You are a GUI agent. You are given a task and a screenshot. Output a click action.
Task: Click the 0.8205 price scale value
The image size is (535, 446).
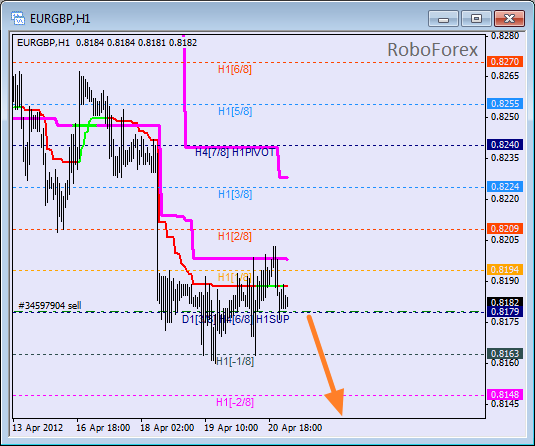point(505,240)
